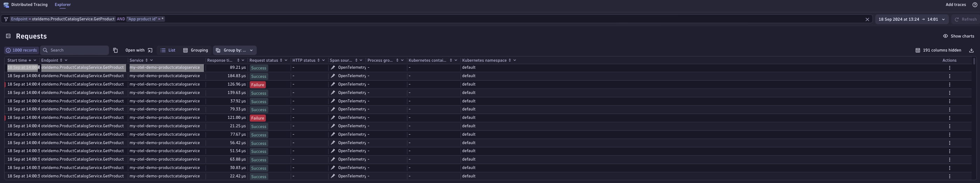Focus the records Search field
The image size is (980, 183).
tap(75, 50)
